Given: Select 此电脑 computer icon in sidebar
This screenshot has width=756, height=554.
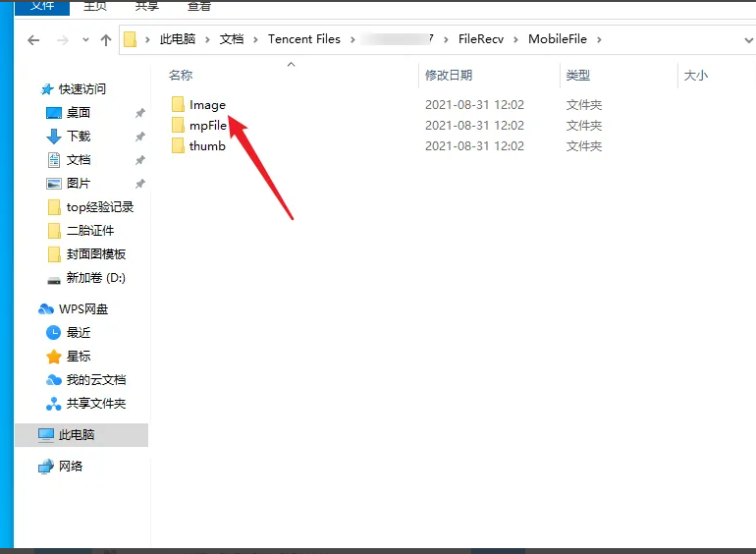Looking at the screenshot, I should (46, 435).
